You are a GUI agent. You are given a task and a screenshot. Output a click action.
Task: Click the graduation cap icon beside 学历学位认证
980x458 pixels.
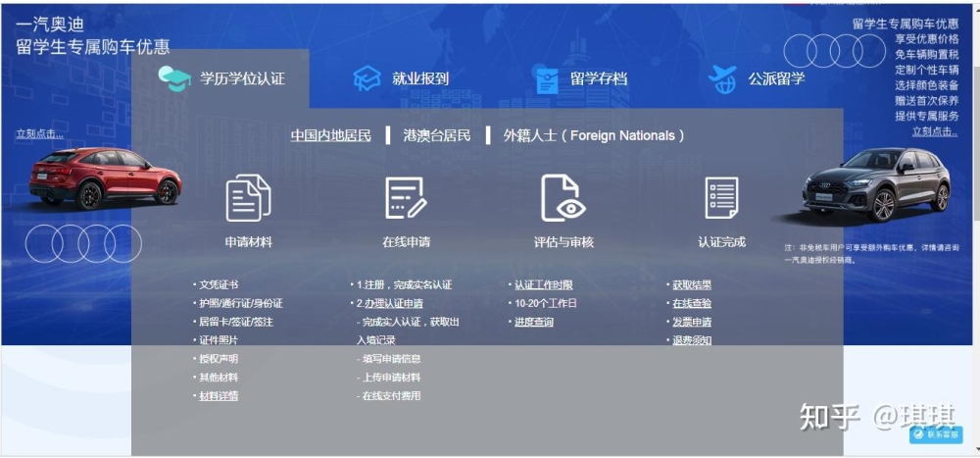point(175,78)
